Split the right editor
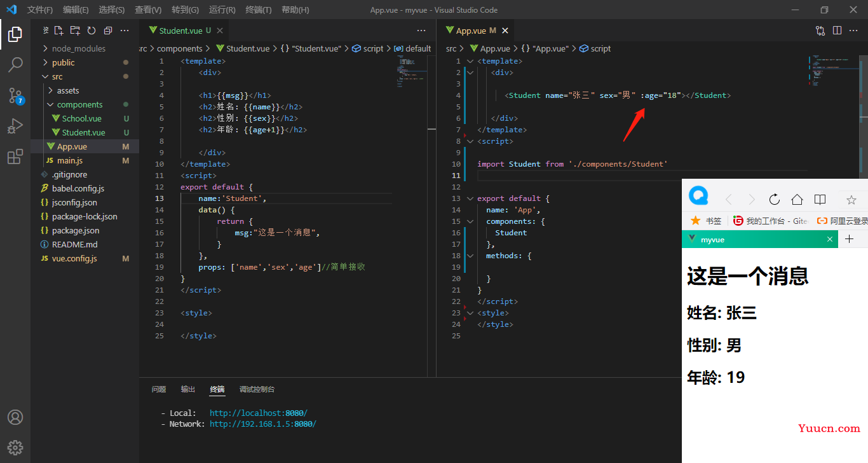 click(x=837, y=31)
